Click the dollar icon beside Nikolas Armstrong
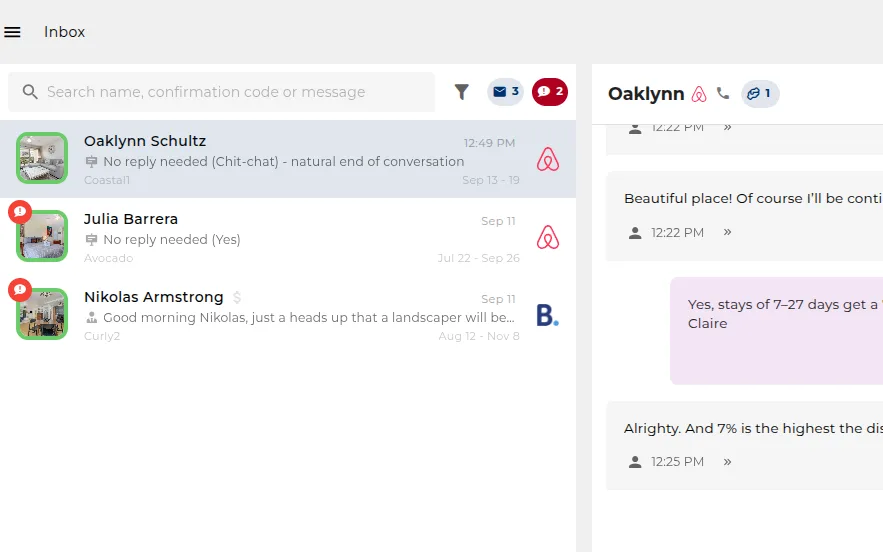This screenshot has height=552, width=883. coord(237,297)
